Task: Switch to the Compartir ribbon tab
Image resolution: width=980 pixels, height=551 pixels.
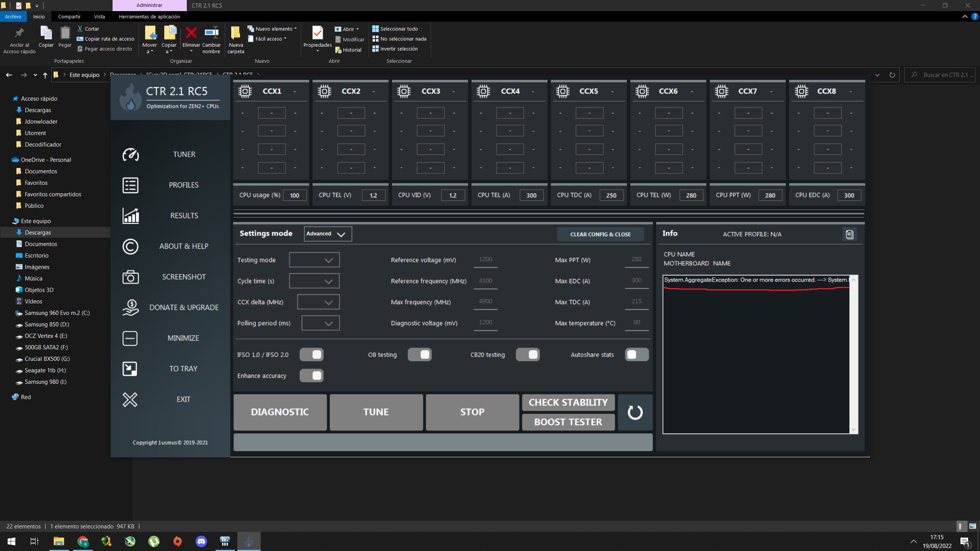Action: click(x=69, y=16)
